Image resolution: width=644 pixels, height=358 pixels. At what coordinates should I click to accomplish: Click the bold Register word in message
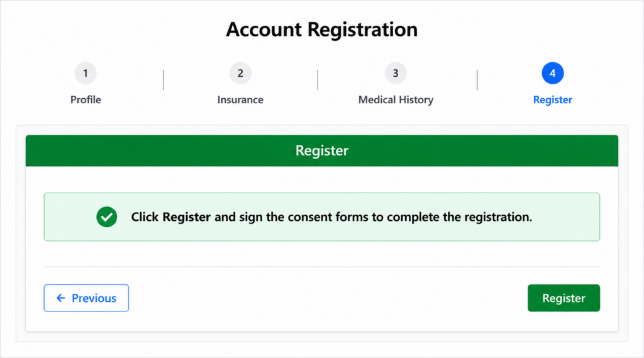pos(186,217)
